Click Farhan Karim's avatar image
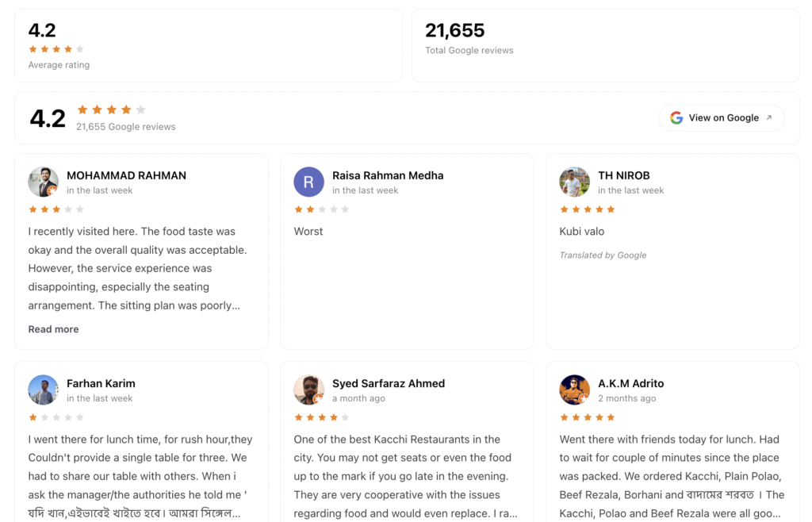 pyautogui.click(x=43, y=390)
